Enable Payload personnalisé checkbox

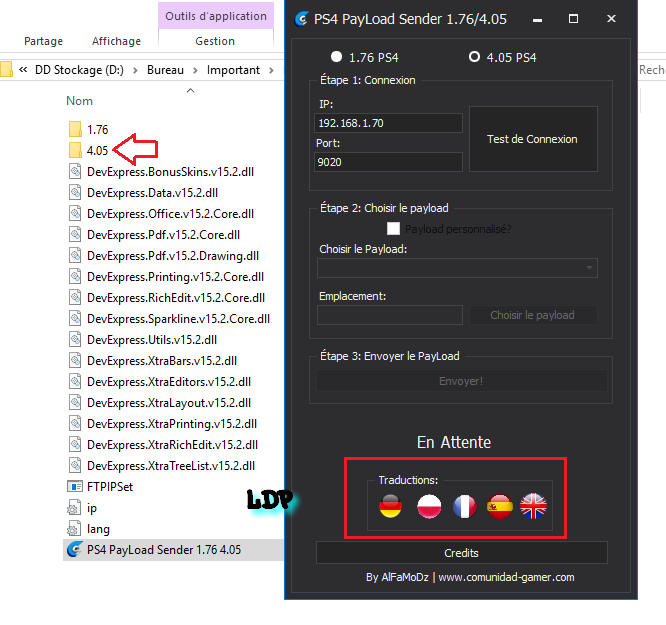click(x=393, y=229)
